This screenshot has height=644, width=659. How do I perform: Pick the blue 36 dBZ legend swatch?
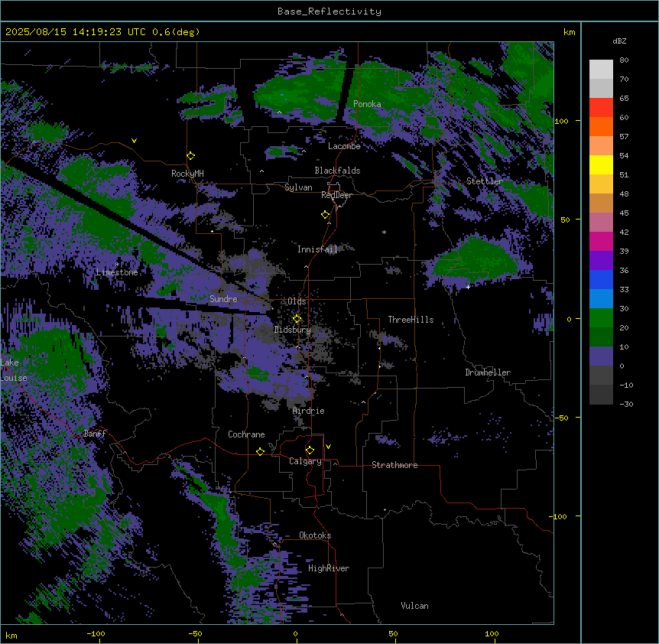(x=601, y=280)
